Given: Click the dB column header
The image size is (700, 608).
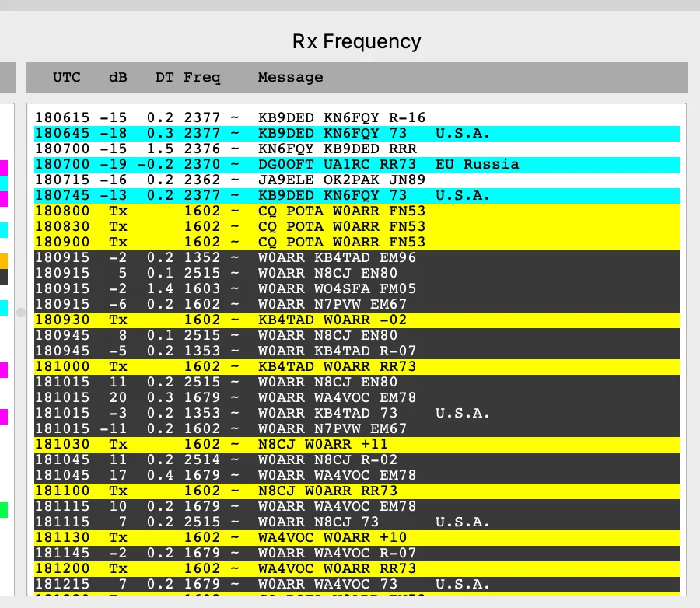Looking at the screenshot, I should [x=118, y=77].
